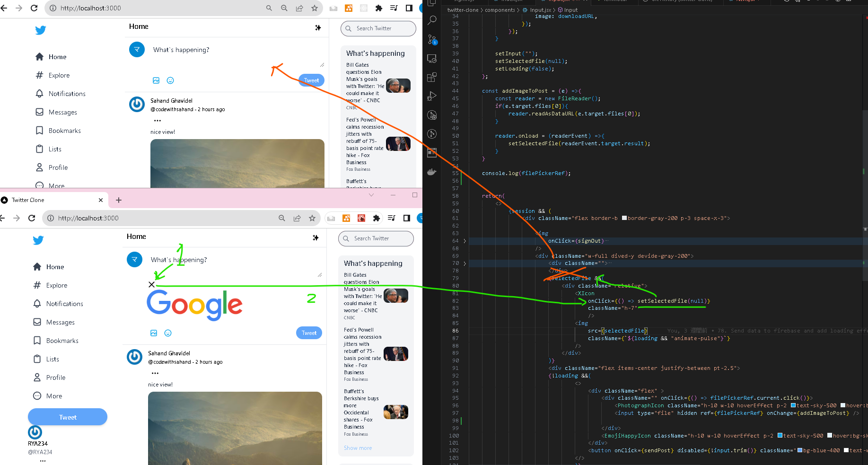Click Show more link under news

[358, 448]
